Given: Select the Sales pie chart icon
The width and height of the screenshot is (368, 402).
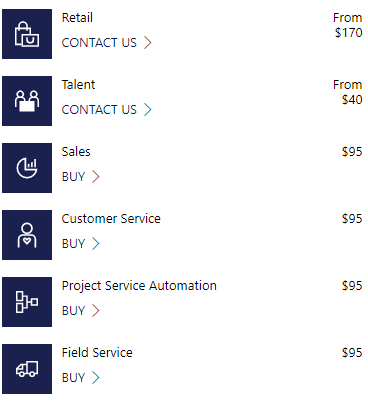Looking at the screenshot, I should pyautogui.click(x=27, y=168).
